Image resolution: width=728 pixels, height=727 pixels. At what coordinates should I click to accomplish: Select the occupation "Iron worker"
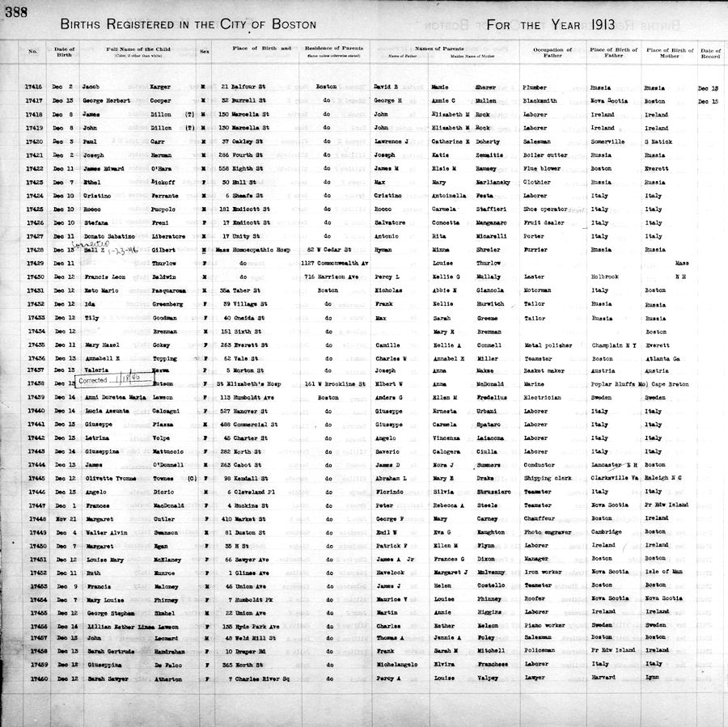(543, 573)
